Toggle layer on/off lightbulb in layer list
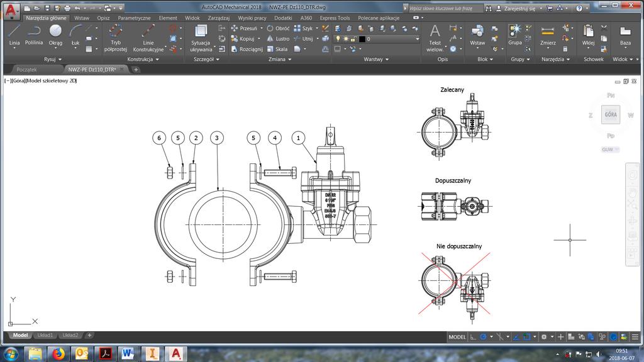This screenshot has height=362, width=644. (338, 38)
